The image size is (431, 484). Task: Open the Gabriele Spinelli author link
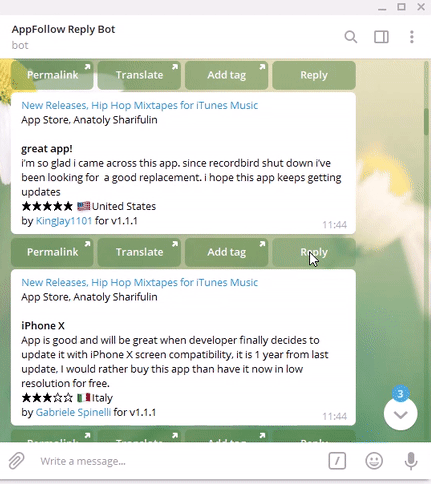pos(73,412)
